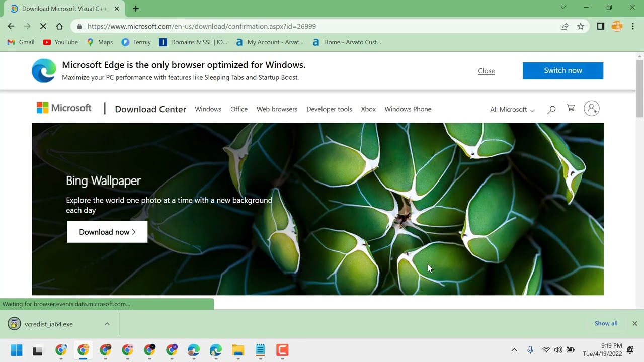This screenshot has width=644, height=362.
Task: Open the YouTube bookmark
Action: pyautogui.click(x=60, y=42)
